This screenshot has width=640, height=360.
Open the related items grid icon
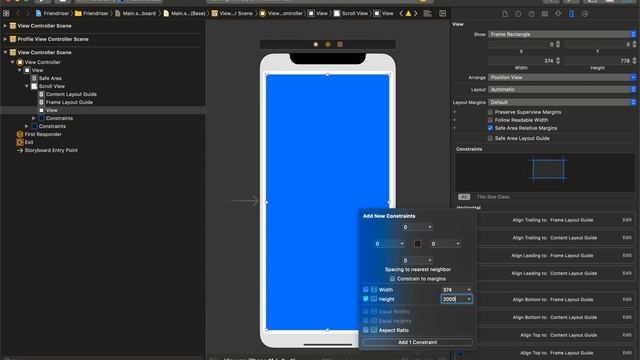(6, 13)
